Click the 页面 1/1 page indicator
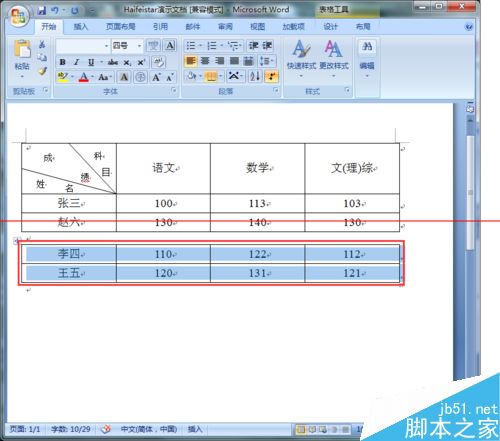Screen dimensions: 500x441 (x=25, y=429)
